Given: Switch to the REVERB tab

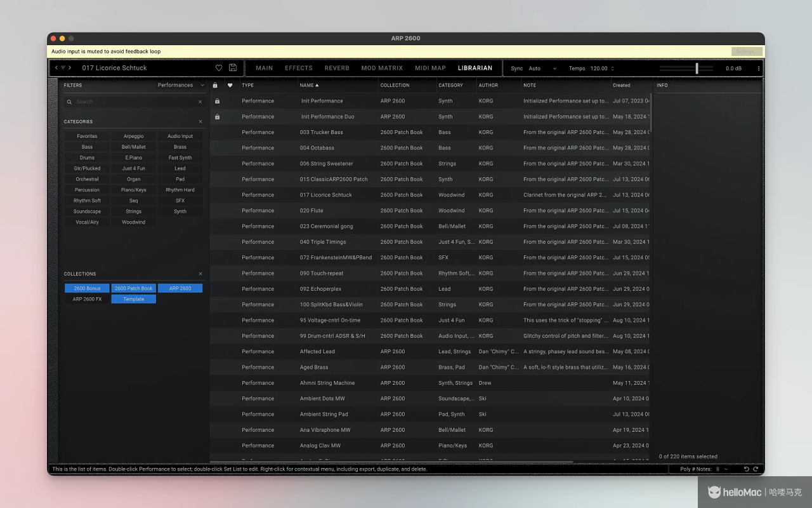Looking at the screenshot, I should 337,68.
